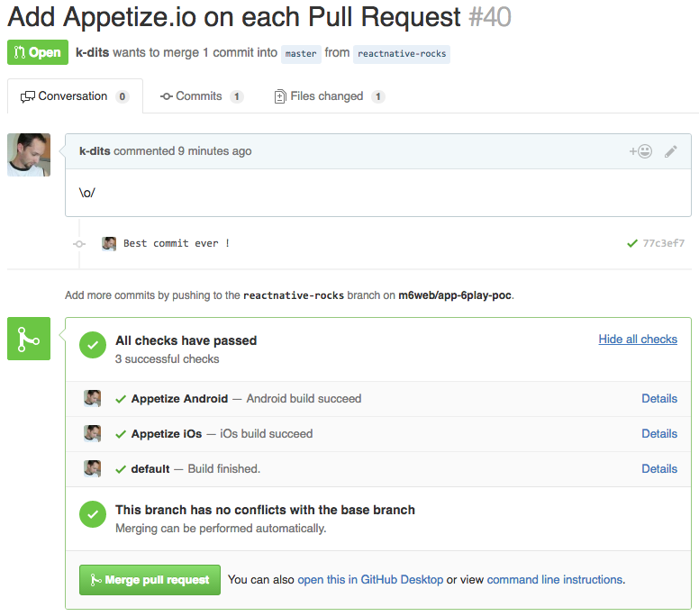Click the Files changed count badge
The height and width of the screenshot is (616, 699).
[x=378, y=96]
